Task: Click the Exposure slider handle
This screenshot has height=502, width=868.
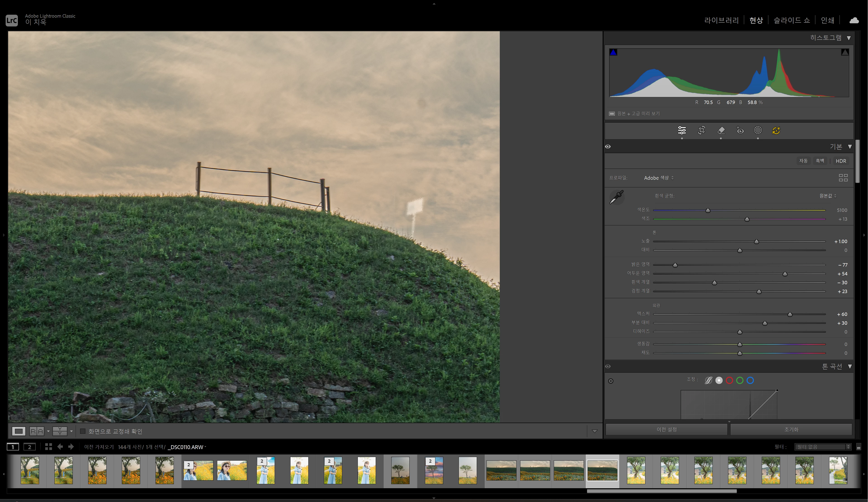Action: [756, 242]
